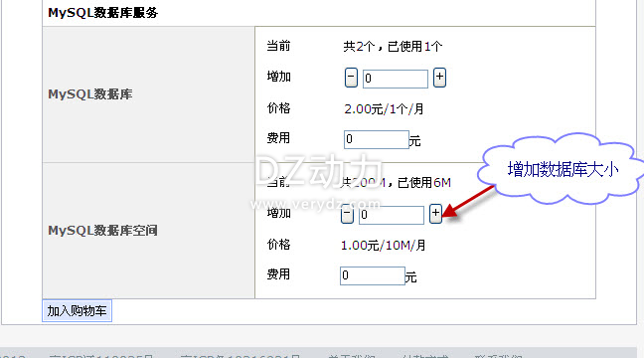The height and width of the screenshot is (358, 644).
Task: Click the 增加数据库大小 cloud callout
Action: [x=562, y=169]
